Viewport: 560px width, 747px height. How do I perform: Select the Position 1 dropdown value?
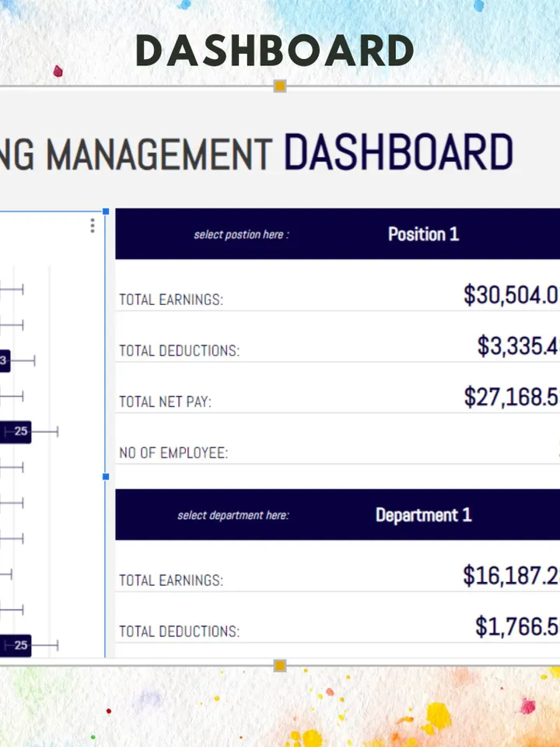pos(423,234)
